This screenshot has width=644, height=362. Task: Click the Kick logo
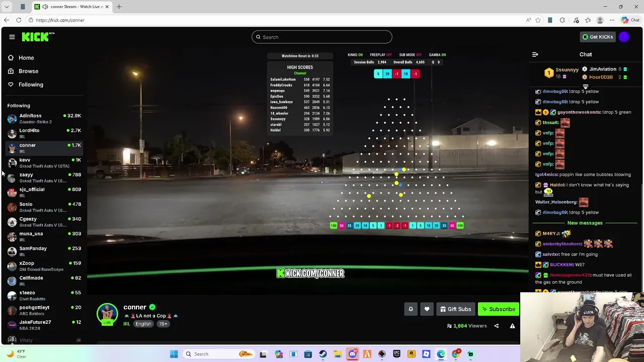pos(38,37)
